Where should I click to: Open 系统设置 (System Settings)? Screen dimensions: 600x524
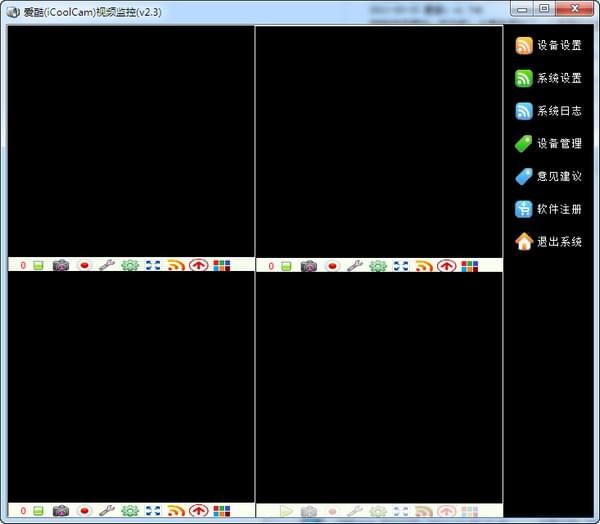pyautogui.click(x=547, y=79)
